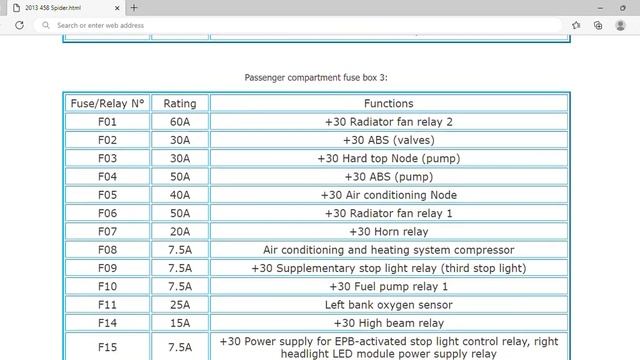Click the search or enter web address field
The image size is (640, 360).
[x=298, y=25]
